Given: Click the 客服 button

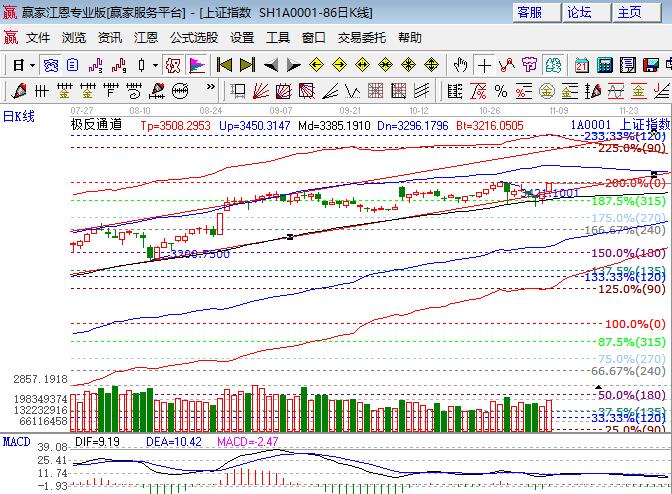Looking at the screenshot, I should (x=533, y=12).
